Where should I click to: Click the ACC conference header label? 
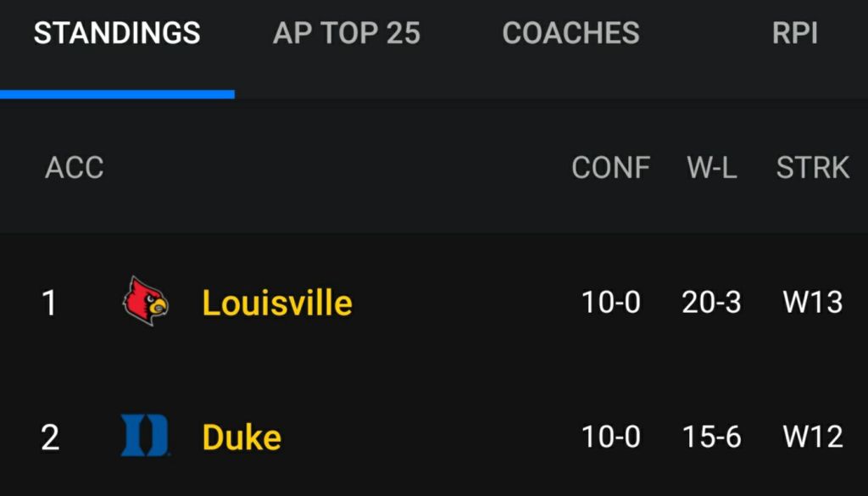75,168
